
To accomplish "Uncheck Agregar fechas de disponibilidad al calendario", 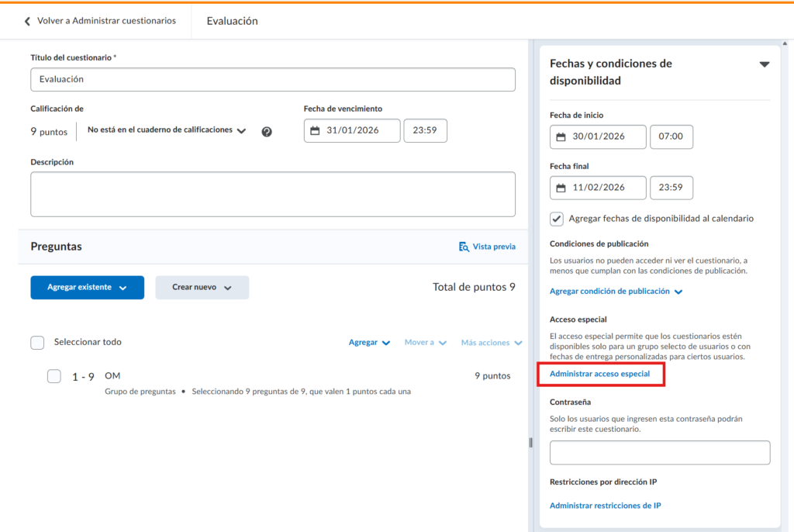I will [x=557, y=219].
